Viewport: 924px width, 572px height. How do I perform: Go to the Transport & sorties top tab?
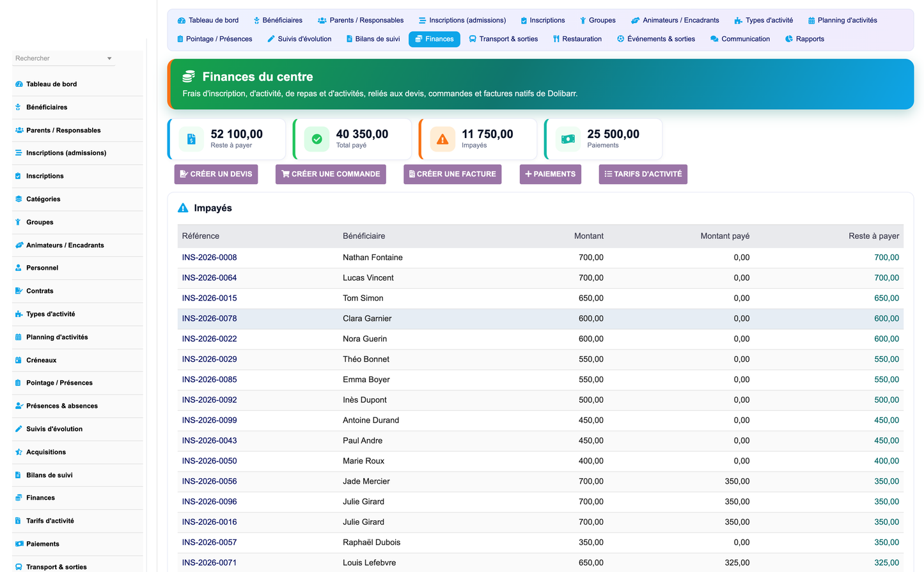click(x=503, y=39)
